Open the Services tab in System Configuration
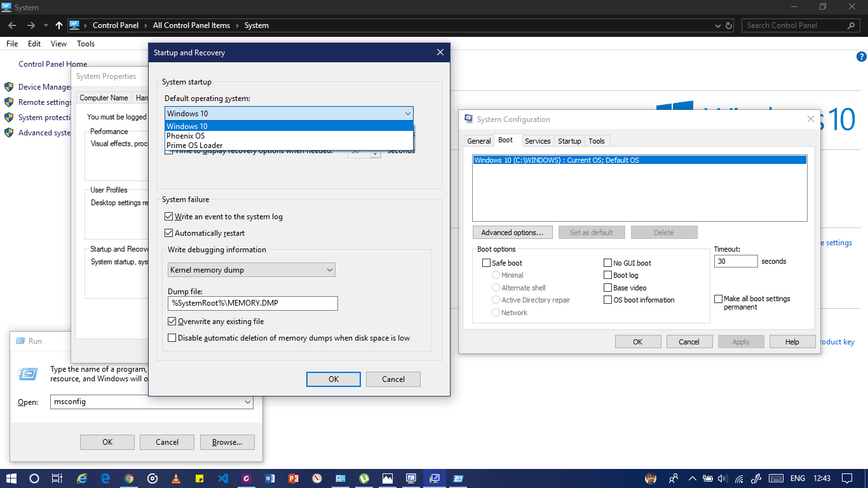 (538, 141)
